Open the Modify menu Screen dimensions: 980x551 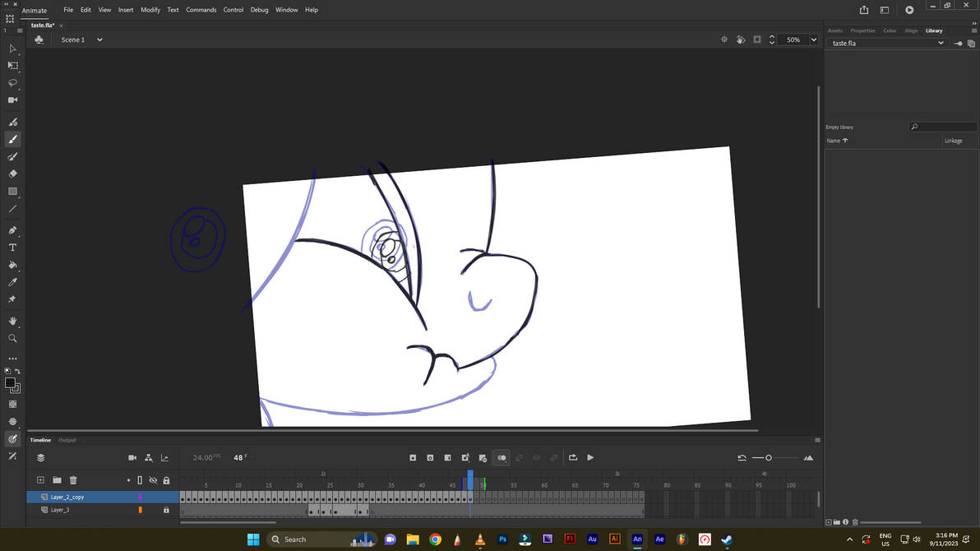[x=150, y=10]
